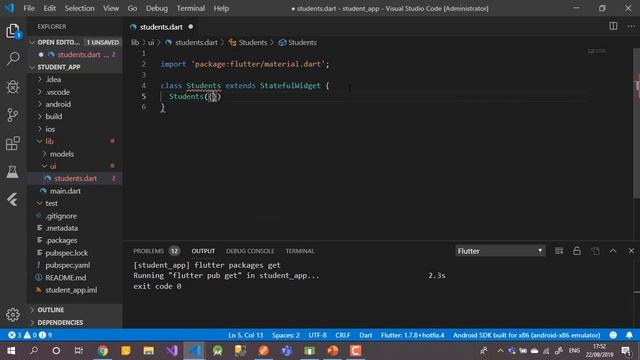Select language mode Dart
The image size is (640, 360).
(365, 335)
